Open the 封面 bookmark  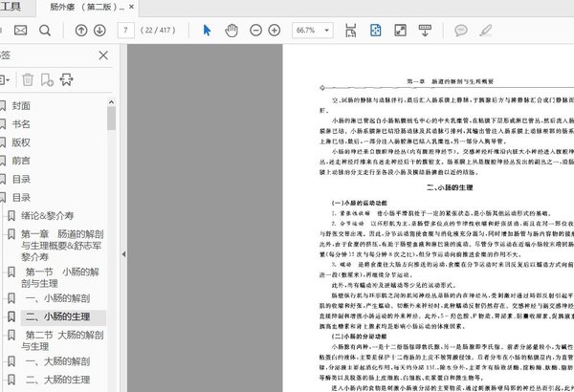pos(21,106)
